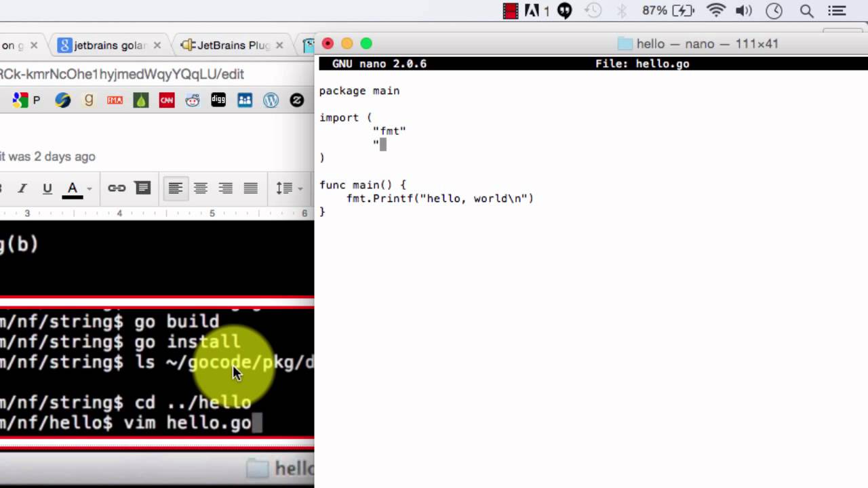The width and height of the screenshot is (868, 488).
Task: Open the black Z circle bookmark
Action: click(x=297, y=100)
